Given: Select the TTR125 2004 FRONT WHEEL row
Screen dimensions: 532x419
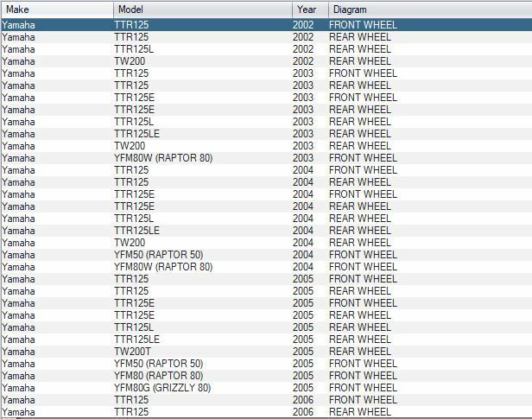Looking at the screenshot, I should pos(267,170).
